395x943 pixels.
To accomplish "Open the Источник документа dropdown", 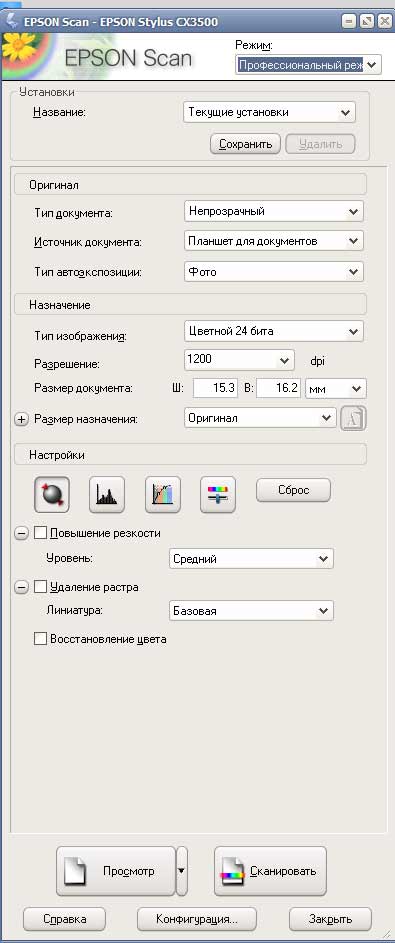I will click(274, 242).
